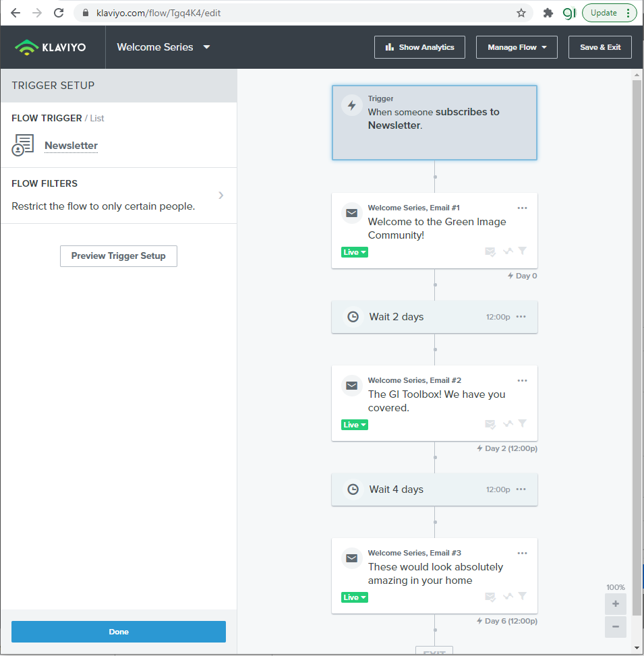Click clock icon on Wait 2 days
This screenshot has height=656, width=644.
tap(353, 317)
